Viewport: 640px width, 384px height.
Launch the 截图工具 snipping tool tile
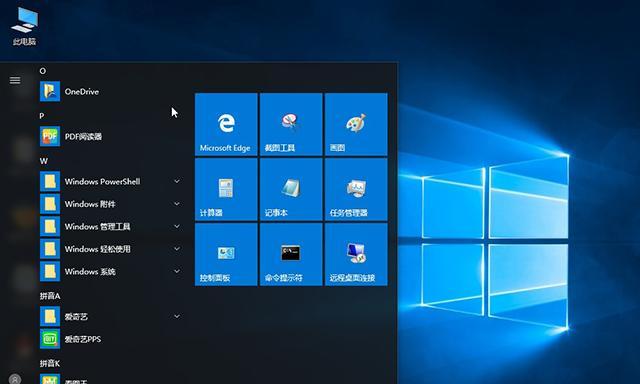(291, 124)
